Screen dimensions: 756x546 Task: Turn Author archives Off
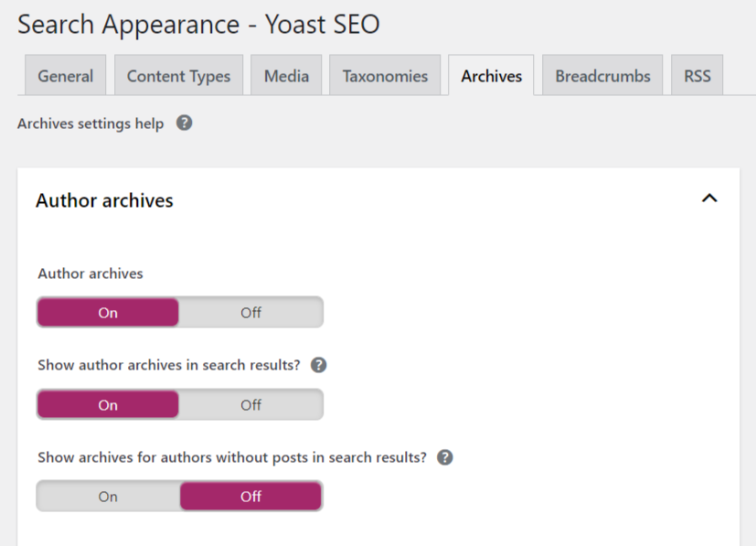(x=250, y=313)
